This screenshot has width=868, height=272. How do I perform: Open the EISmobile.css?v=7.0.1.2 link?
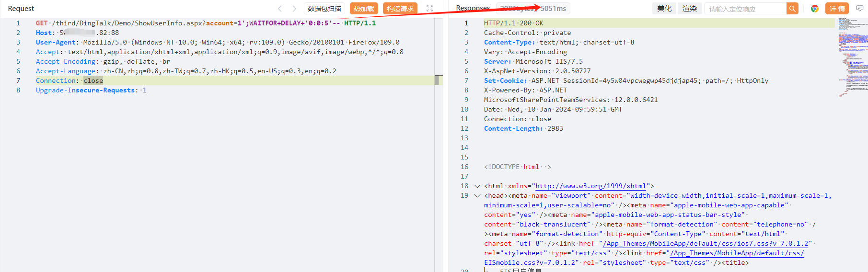(530, 262)
